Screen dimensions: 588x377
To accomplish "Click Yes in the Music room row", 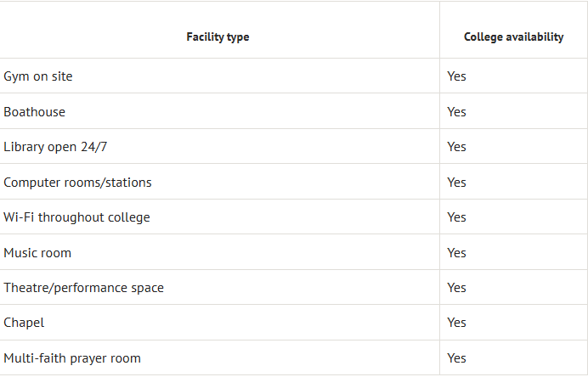I will pyautogui.click(x=456, y=252).
